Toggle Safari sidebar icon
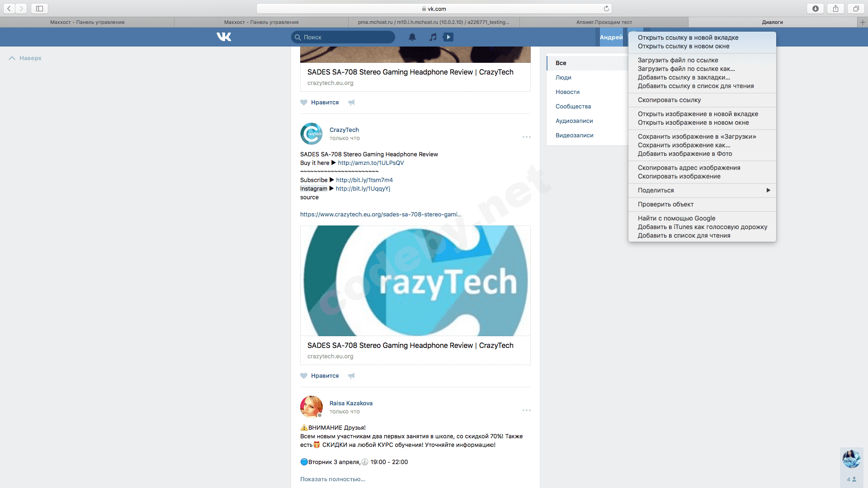Viewport: 868px width, 488px height. [39, 9]
